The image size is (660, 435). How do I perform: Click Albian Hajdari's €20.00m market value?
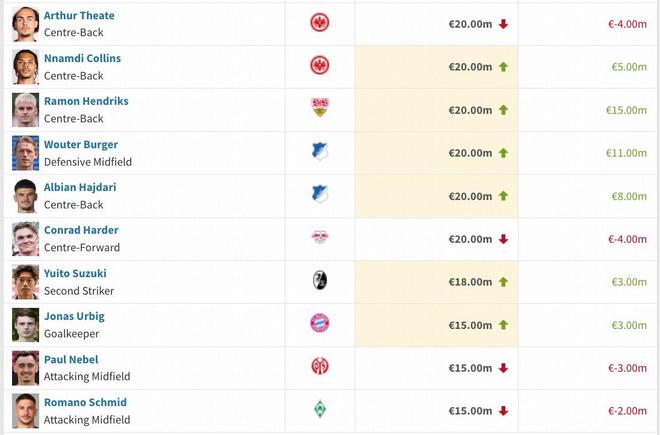(470, 196)
